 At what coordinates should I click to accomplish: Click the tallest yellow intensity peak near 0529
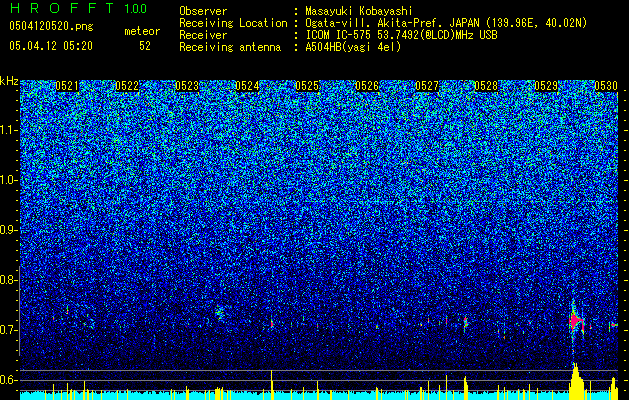click(576, 381)
